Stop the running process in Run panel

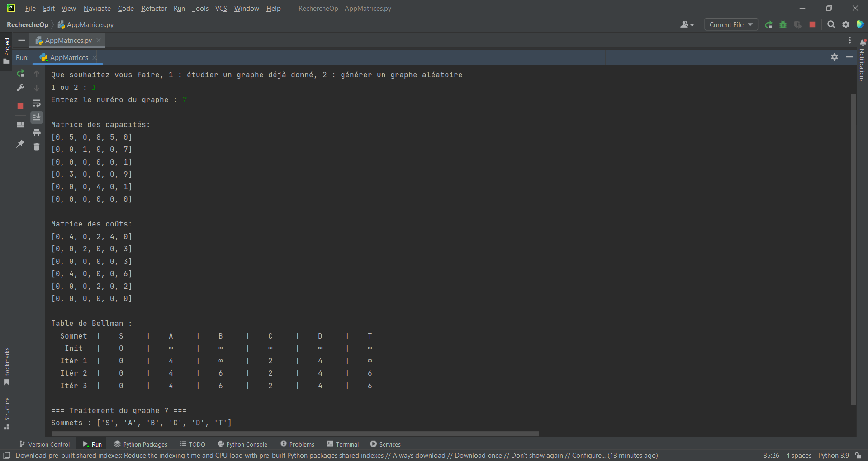[20, 106]
